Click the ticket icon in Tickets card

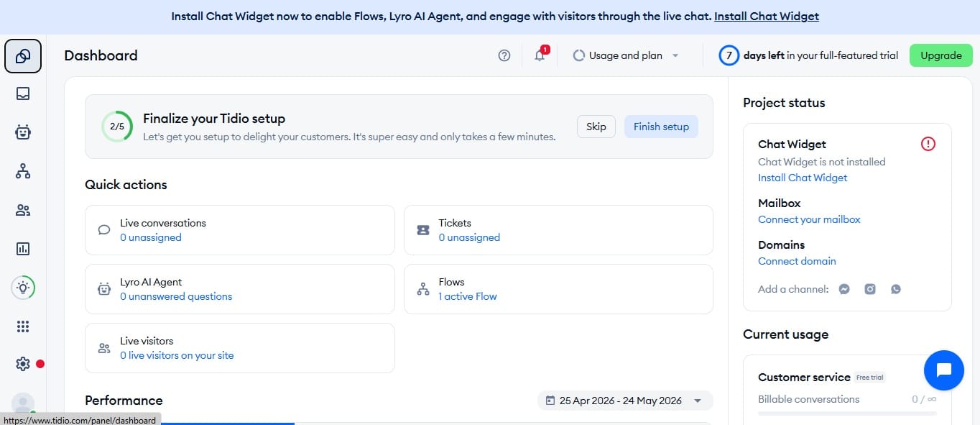pos(423,230)
